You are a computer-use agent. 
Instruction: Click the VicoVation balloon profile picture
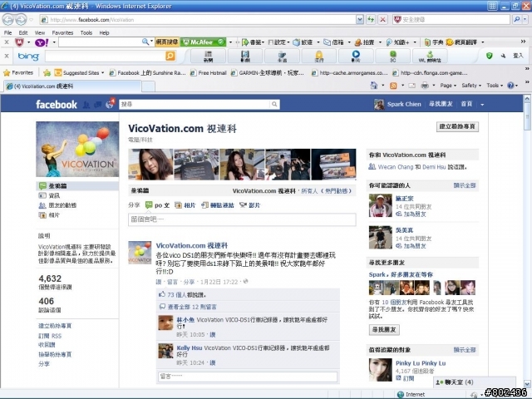click(x=77, y=150)
